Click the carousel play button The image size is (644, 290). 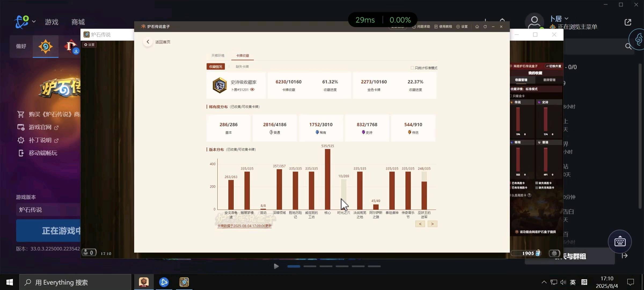(x=276, y=266)
